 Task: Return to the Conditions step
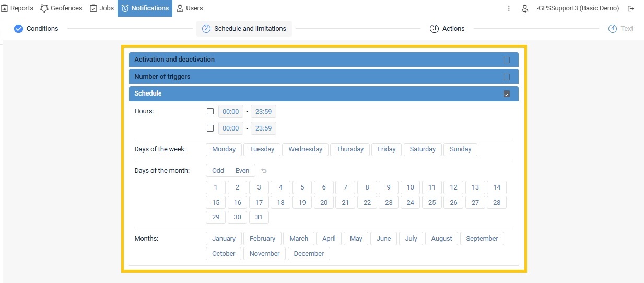point(36,29)
